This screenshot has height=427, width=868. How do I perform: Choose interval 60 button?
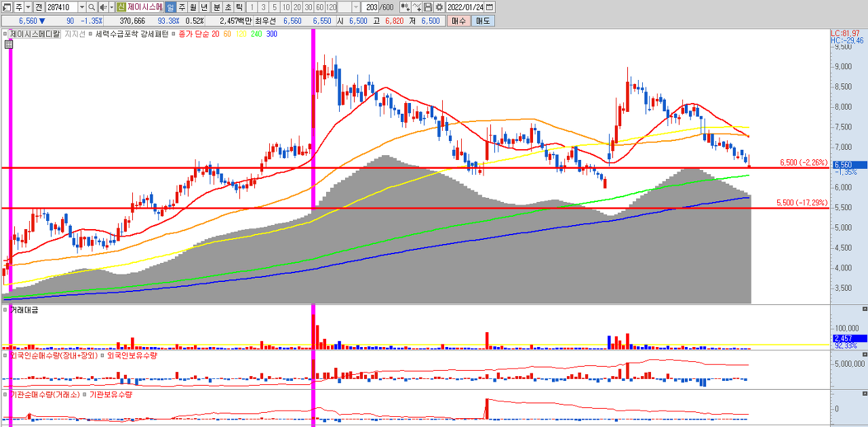319,7
